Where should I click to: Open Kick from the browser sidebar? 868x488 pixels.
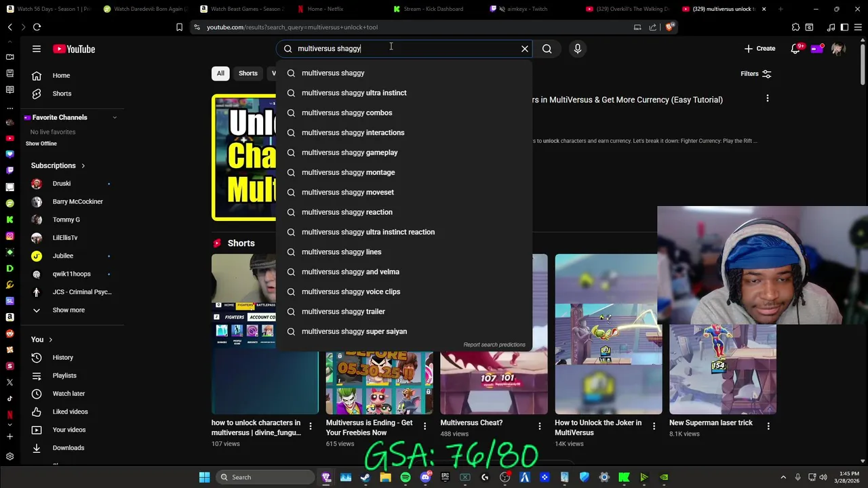[x=9, y=220]
